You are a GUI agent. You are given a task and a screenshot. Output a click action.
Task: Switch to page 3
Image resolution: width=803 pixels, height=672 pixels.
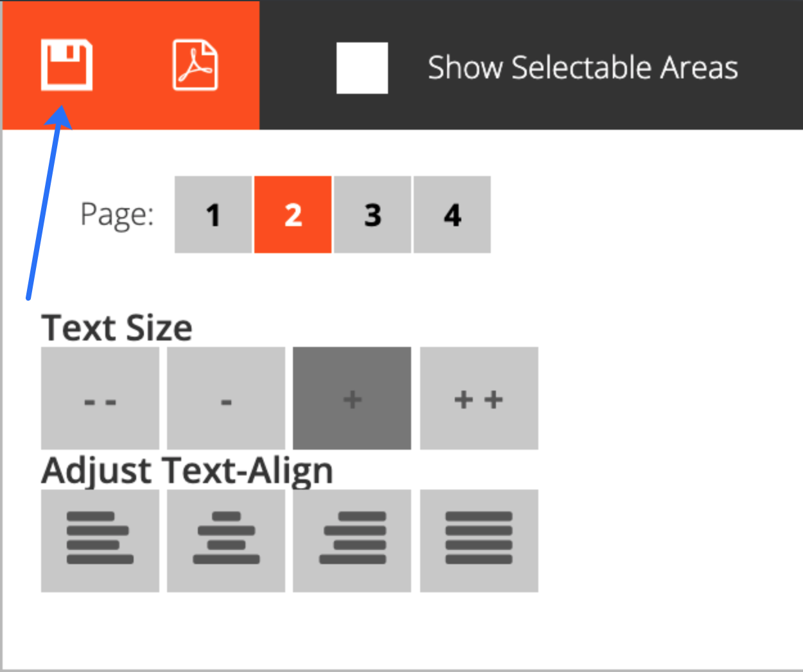[x=373, y=215]
